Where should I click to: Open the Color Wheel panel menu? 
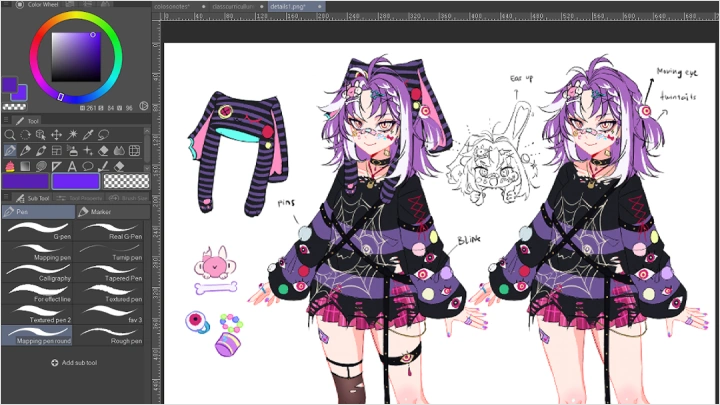7,5
